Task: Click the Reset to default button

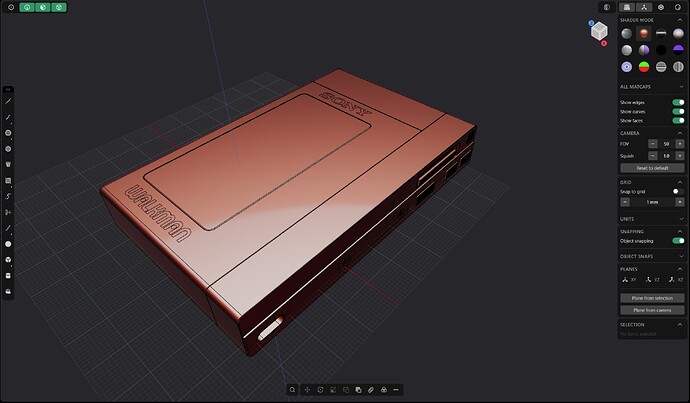Action: 652,168
